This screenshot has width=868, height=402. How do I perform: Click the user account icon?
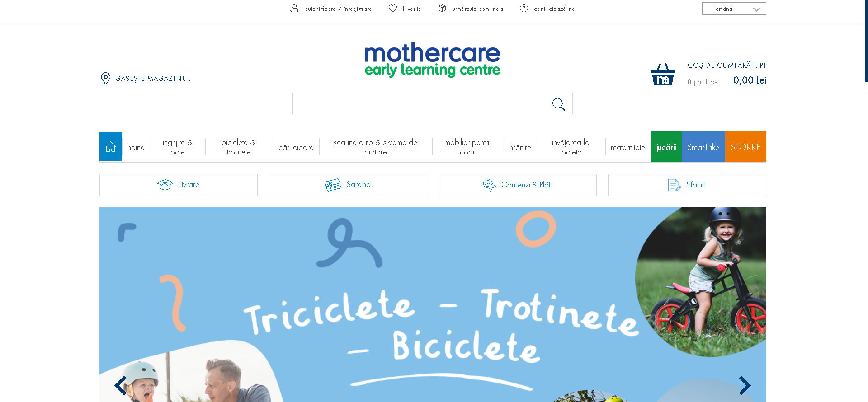294,8
